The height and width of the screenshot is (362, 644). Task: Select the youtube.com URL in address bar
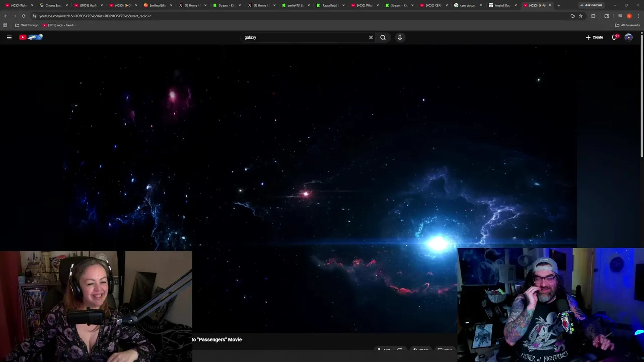click(96, 16)
